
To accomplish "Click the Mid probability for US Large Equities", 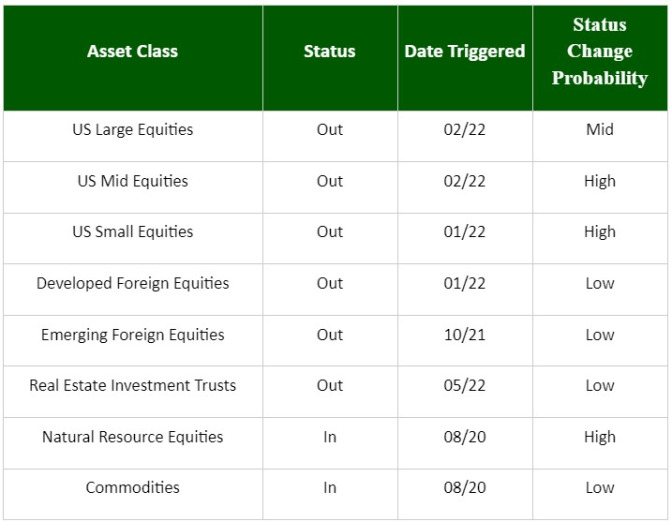I will [x=600, y=129].
